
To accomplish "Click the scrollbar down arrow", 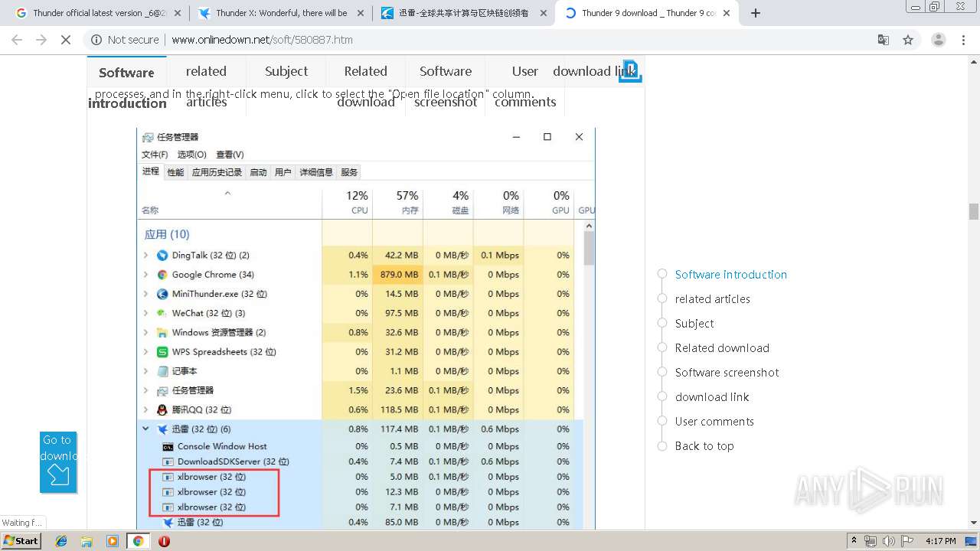I will pyautogui.click(x=974, y=523).
